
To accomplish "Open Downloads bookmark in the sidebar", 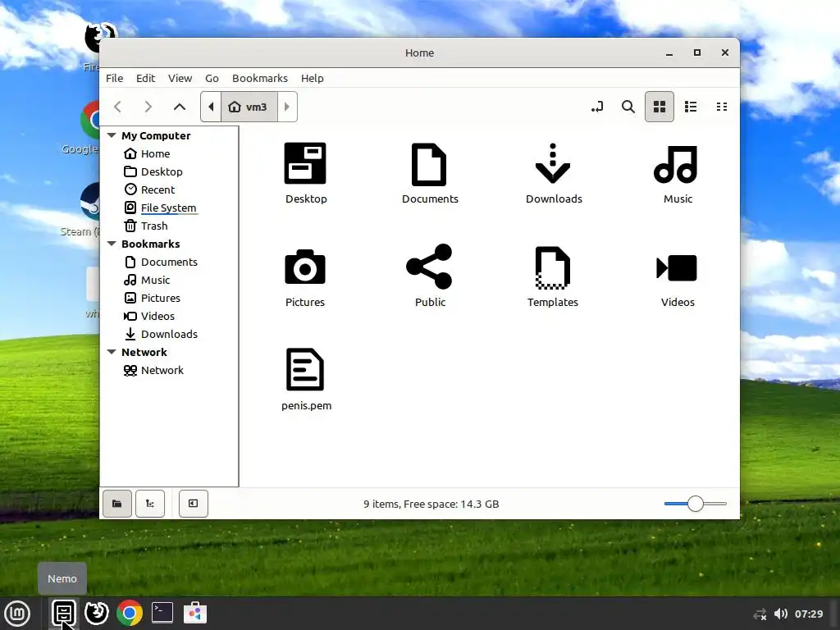I will click(x=169, y=335).
